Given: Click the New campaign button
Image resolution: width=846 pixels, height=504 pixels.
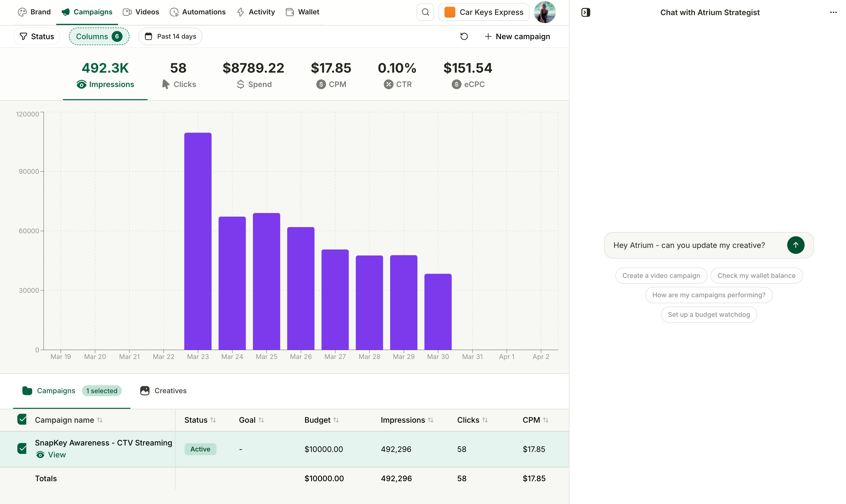Looking at the screenshot, I should (x=517, y=36).
